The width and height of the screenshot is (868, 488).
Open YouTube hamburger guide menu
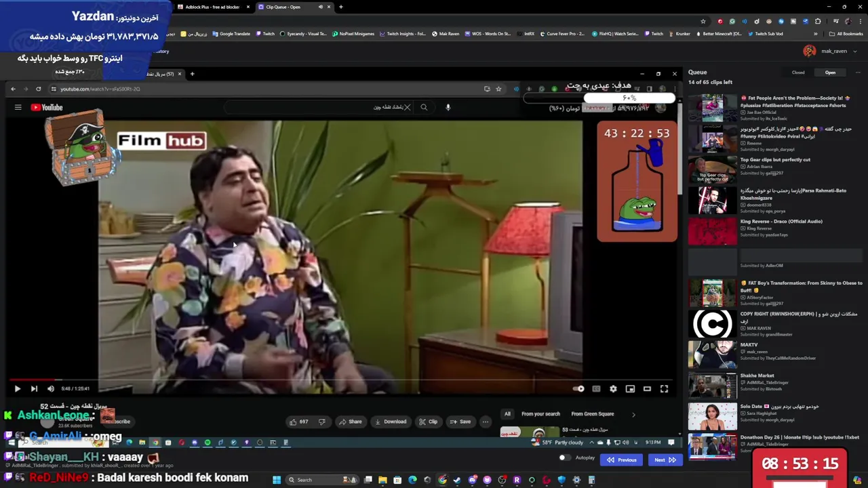[x=18, y=107]
